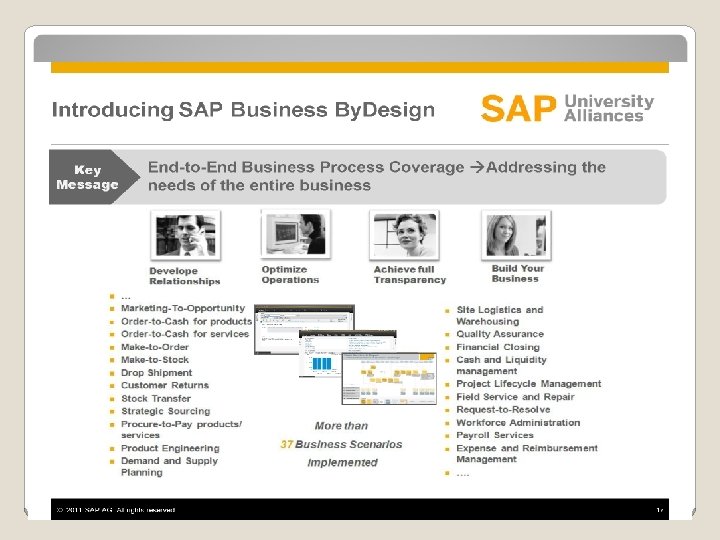Select the Optimize Operations photo
This screenshot has height=540, width=720.
(296, 234)
